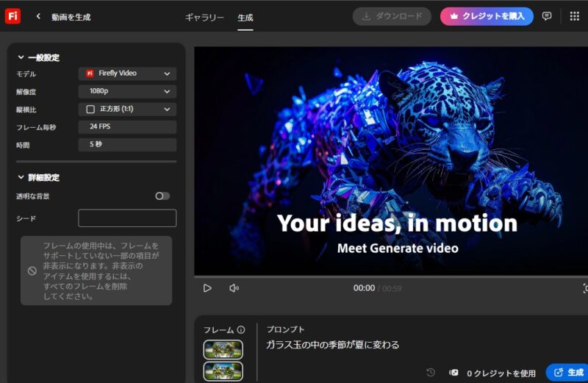Click the blue 生成 generate button

point(569,373)
